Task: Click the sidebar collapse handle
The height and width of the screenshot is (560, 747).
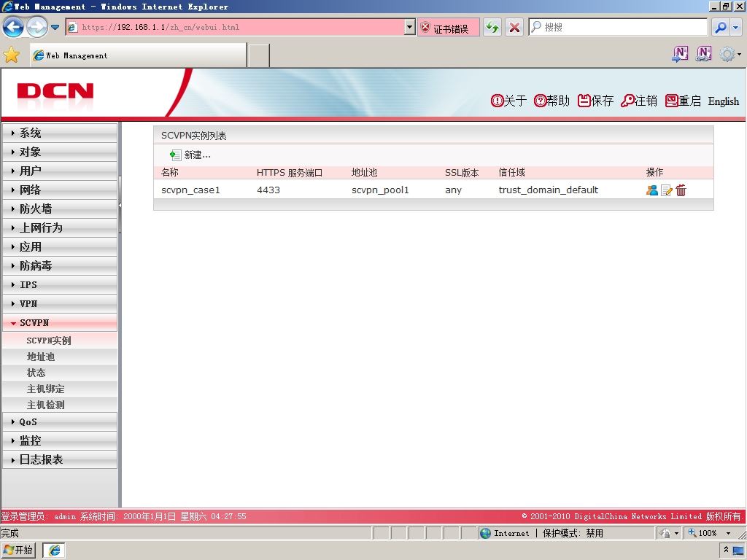Action: coord(120,205)
